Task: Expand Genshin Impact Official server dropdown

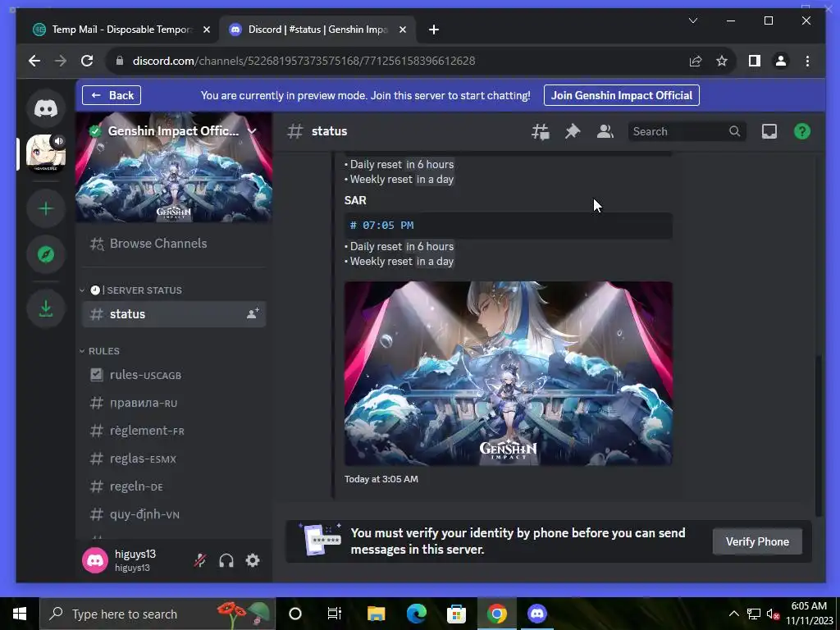Action: pos(252,130)
